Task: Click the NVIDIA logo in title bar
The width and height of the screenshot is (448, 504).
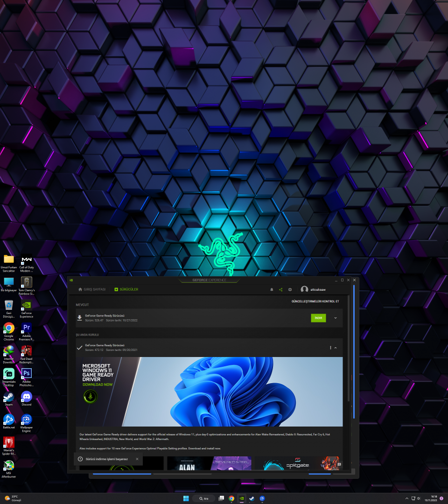Action: tap(71, 280)
